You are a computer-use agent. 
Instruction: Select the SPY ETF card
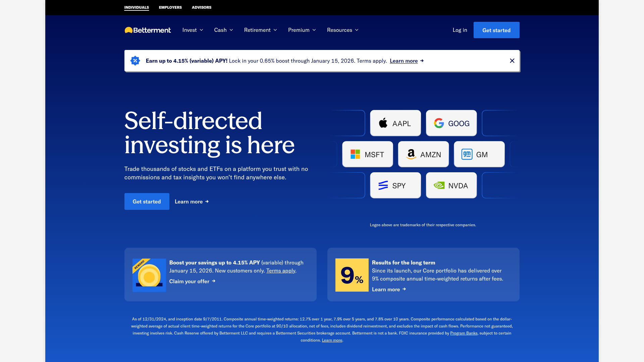tap(395, 185)
